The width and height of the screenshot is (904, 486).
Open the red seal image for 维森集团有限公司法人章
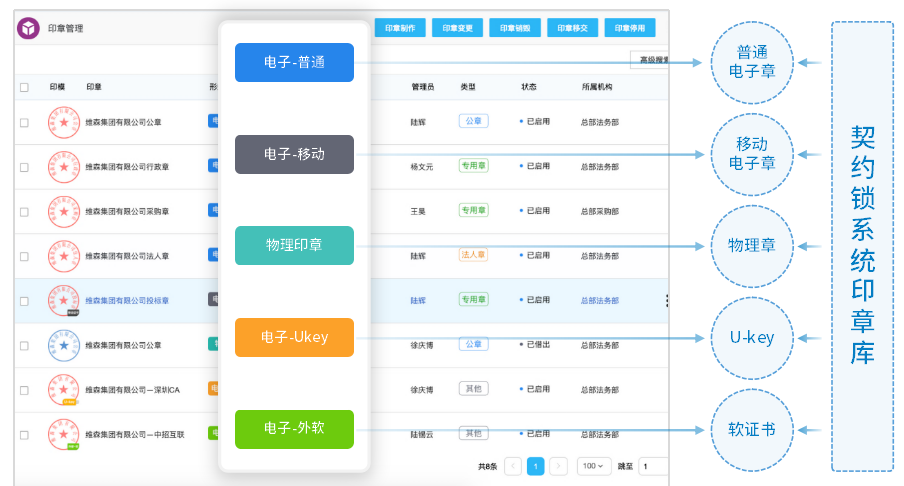pos(63,256)
